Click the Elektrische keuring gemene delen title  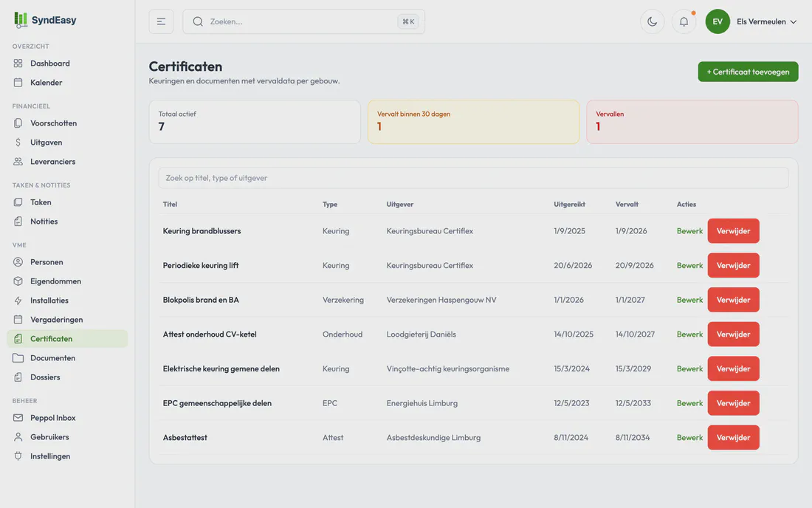pyautogui.click(x=221, y=368)
